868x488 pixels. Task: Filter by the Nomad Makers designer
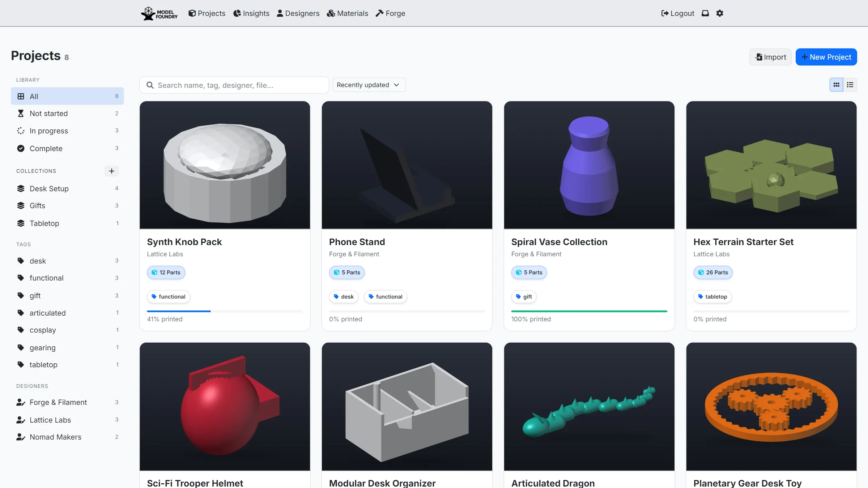(x=67, y=437)
